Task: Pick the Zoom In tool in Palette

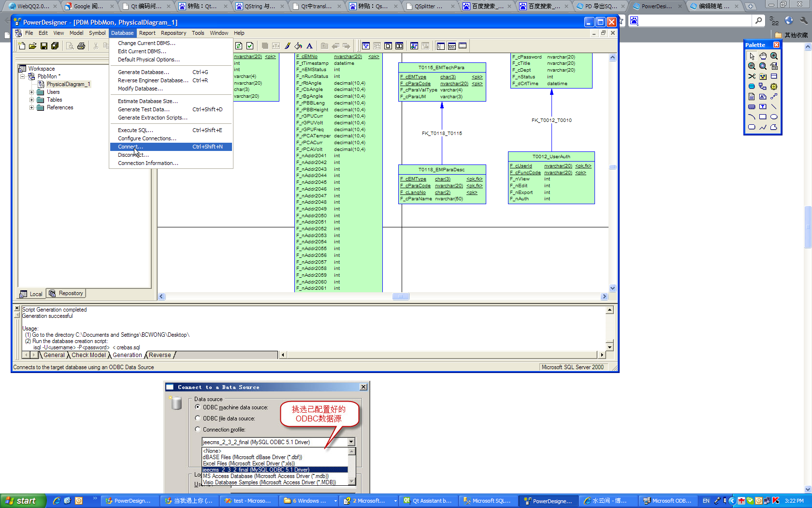Action: tap(774, 56)
